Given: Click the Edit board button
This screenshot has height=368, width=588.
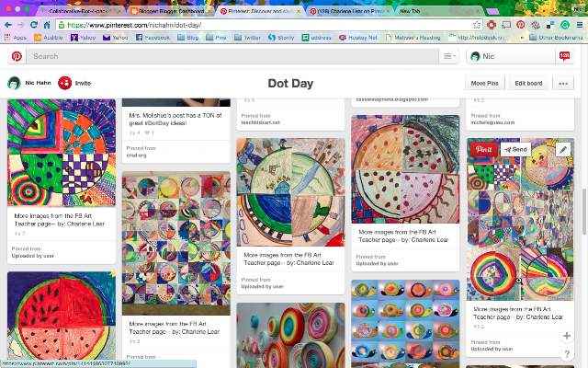Looking at the screenshot, I should [528, 84].
